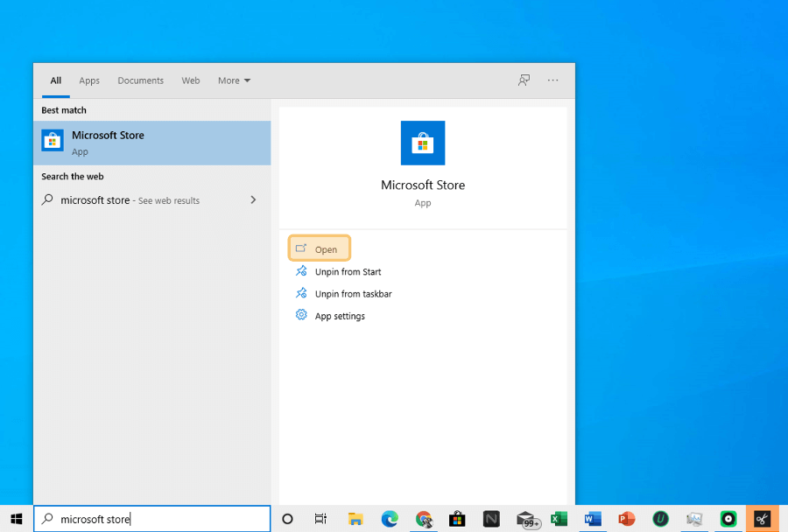Viewport: 788px width, 532px height.
Task: Open the Mail icon with 99+ badge
Action: [527, 520]
